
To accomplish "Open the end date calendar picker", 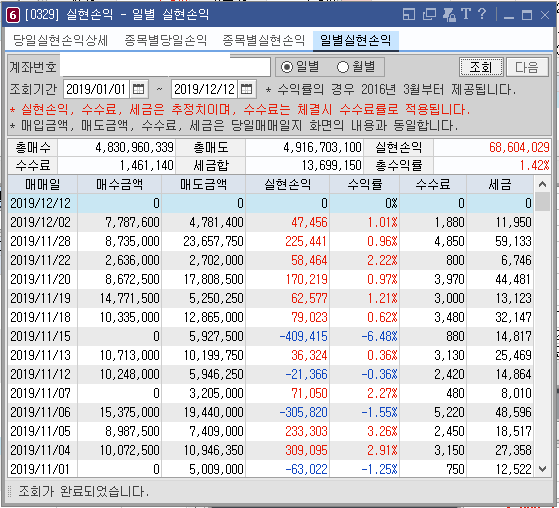I will tap(246, 89).
